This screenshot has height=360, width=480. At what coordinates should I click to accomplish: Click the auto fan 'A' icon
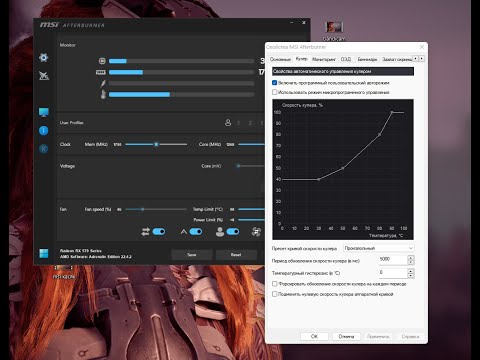183,232
